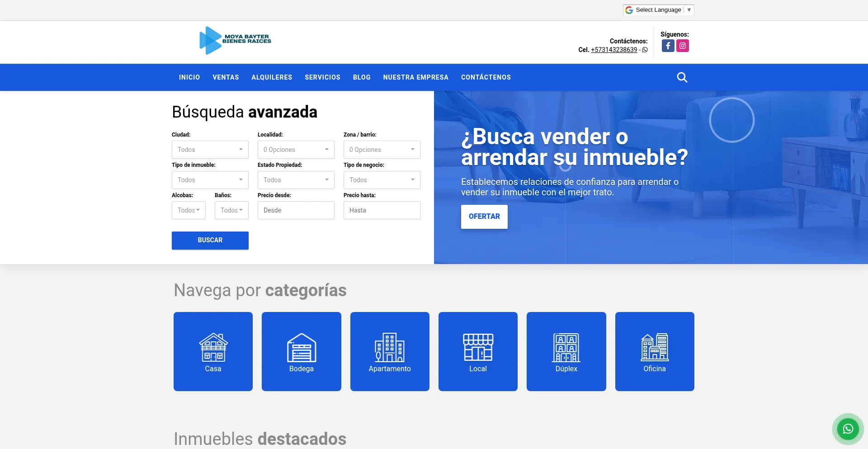This screenshot has height=449, width=868.
Task: Open the Alquileres menu item
Action: click(x=272, y=77)
